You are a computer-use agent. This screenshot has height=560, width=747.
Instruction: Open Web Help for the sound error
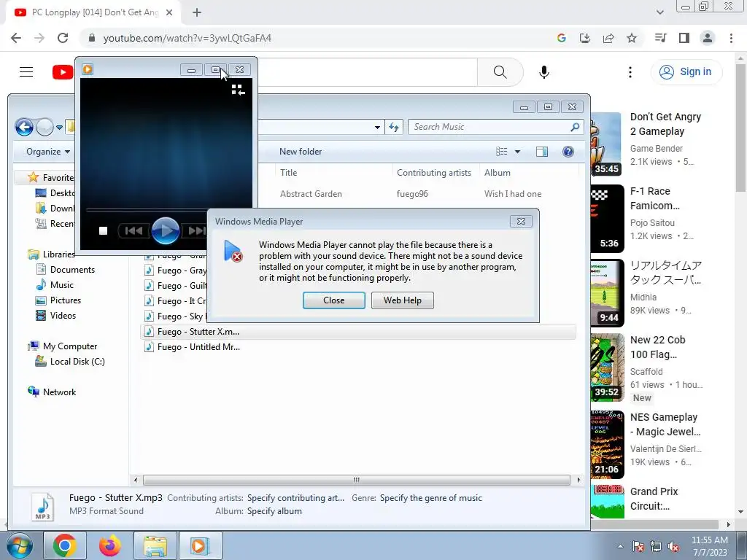(x=403, y=300)
